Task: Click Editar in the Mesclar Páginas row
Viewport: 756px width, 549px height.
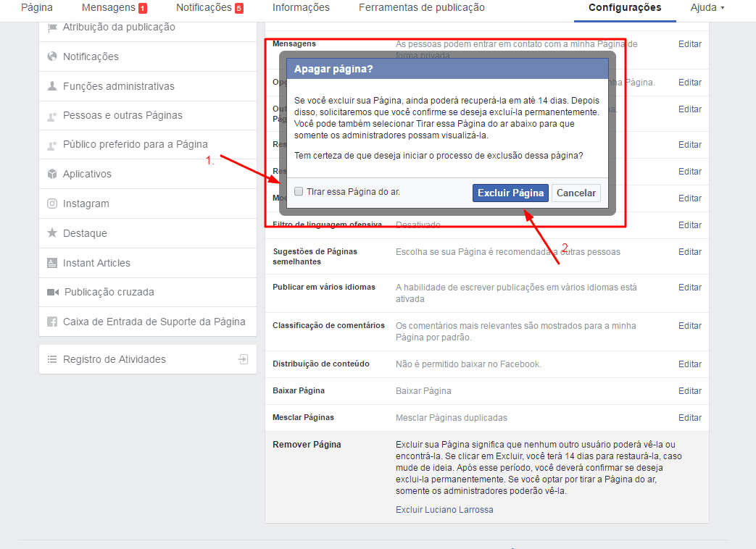Action: click(690, 418)
